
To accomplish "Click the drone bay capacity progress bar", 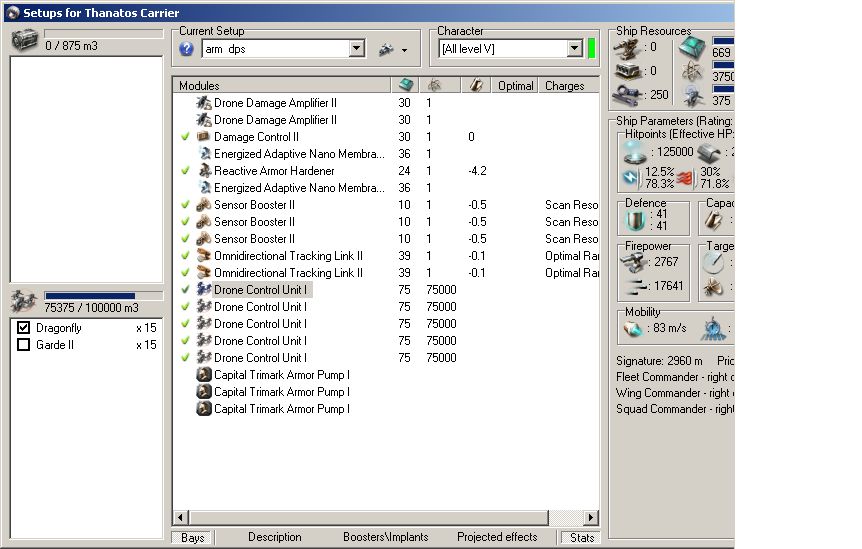I will pos(103,296).
